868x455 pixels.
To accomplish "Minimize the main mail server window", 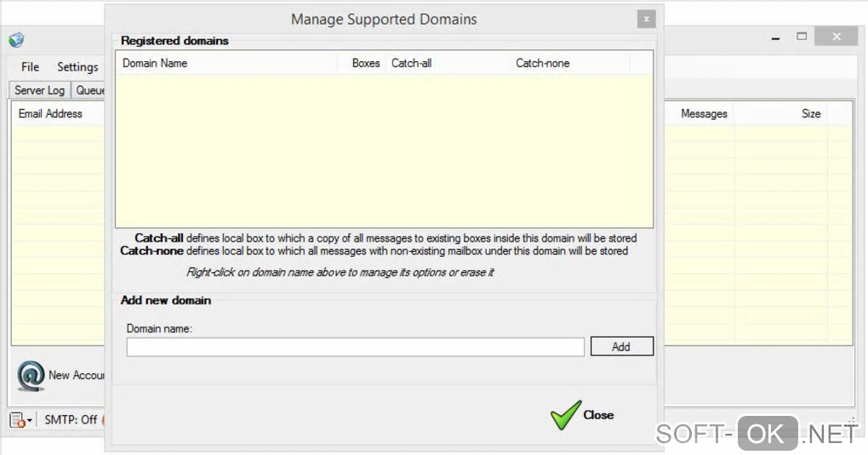I will pos(776,37).
